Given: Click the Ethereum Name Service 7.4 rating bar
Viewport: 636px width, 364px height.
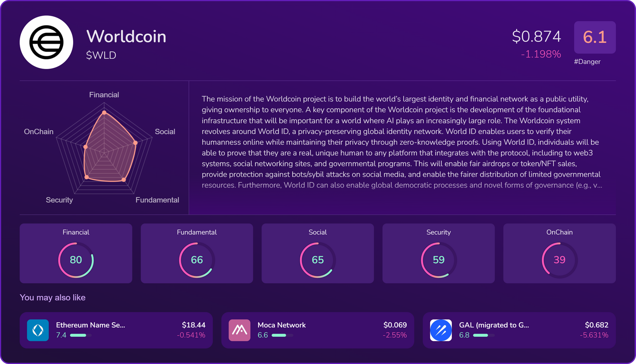Looking at the screenshot, I should click(81, 335).
